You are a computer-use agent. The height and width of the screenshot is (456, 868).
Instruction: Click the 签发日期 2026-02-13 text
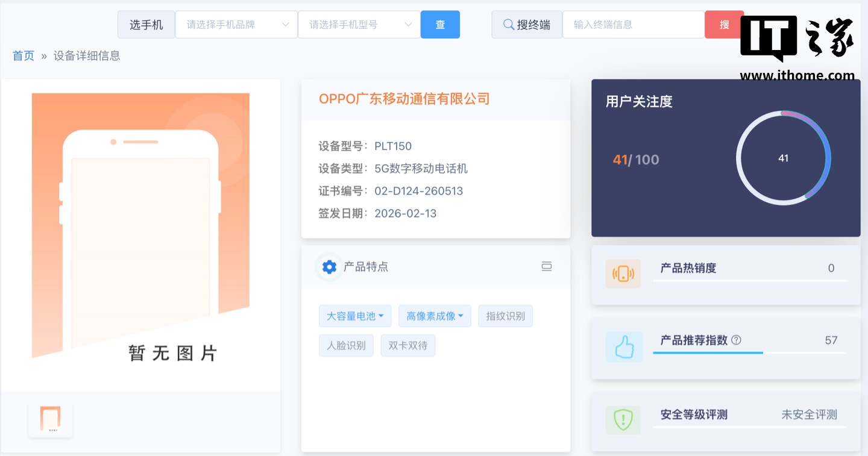pos(377,213)
